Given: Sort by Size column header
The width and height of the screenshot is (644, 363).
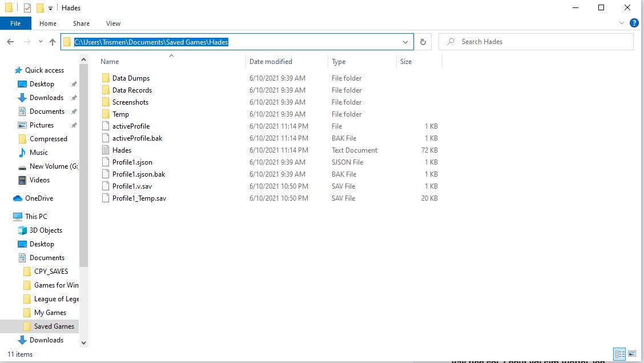Looking at the screenshot, I should pos(406,62).
